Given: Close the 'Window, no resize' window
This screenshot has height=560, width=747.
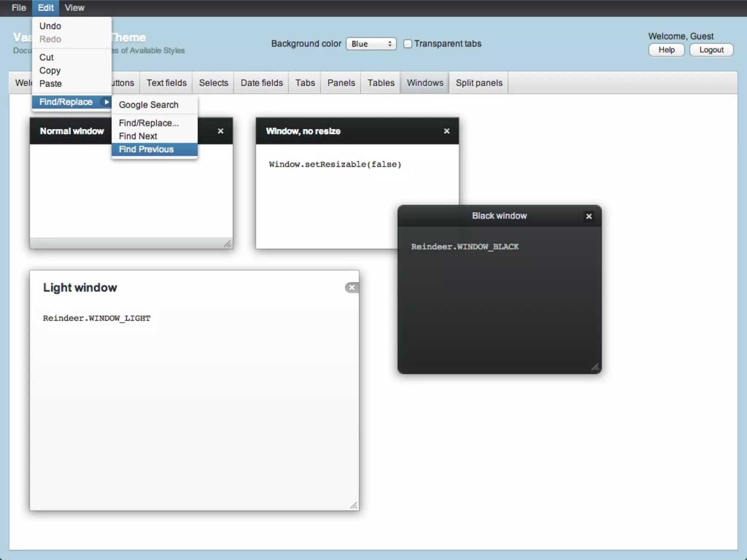Looking at the screenshot, I should [x=446, y=131].
